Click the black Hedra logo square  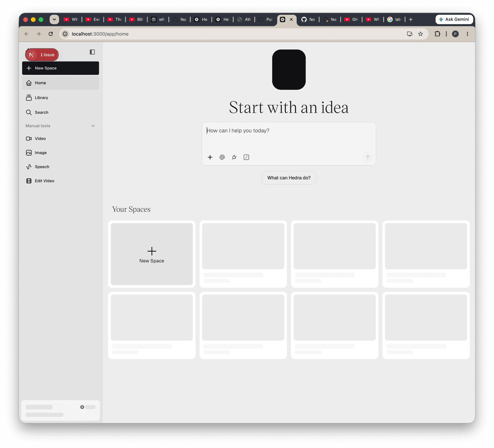click(289, 70)
